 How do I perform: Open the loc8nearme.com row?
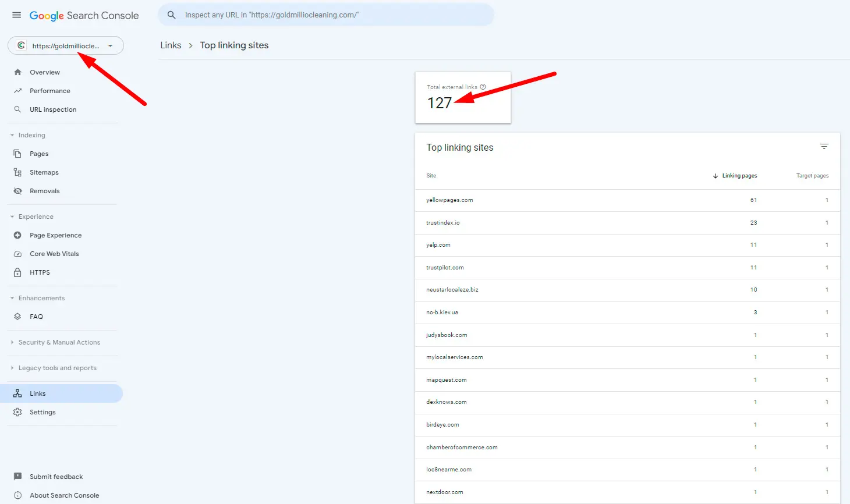(628, 470)
